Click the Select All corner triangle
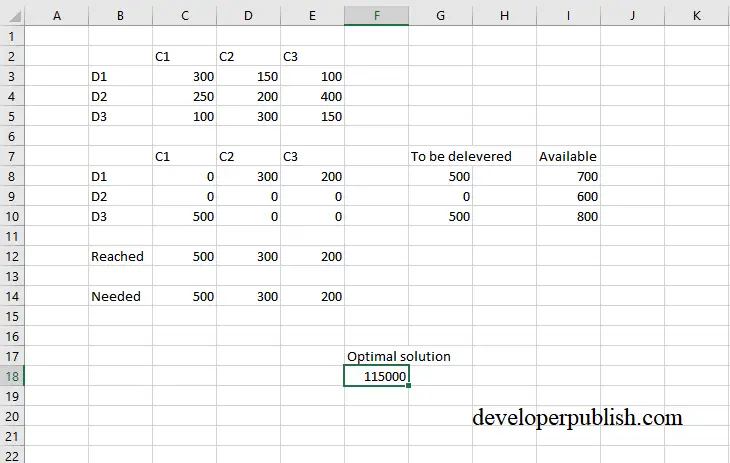730x463 pixels. (15, 17)
